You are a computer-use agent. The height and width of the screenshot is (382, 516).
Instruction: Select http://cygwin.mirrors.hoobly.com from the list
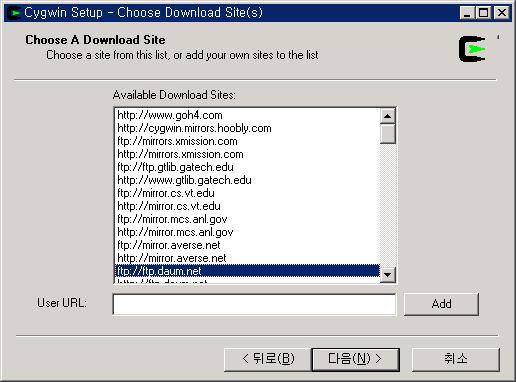pos(247,128)
